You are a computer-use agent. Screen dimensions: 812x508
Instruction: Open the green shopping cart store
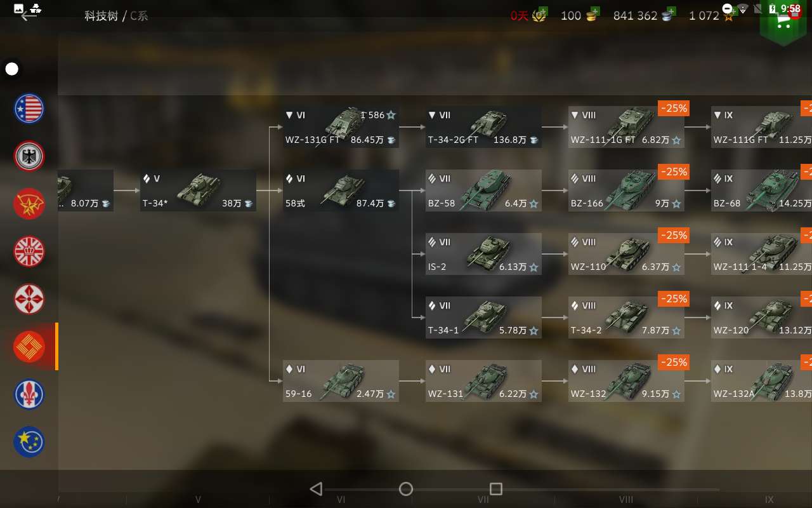coord(784,22)
